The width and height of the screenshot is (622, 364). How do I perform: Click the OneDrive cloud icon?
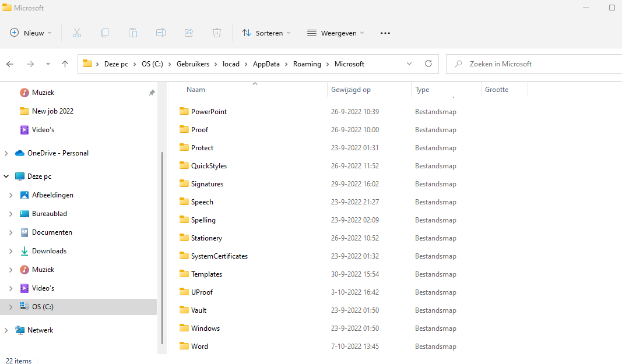coord(20,153)
